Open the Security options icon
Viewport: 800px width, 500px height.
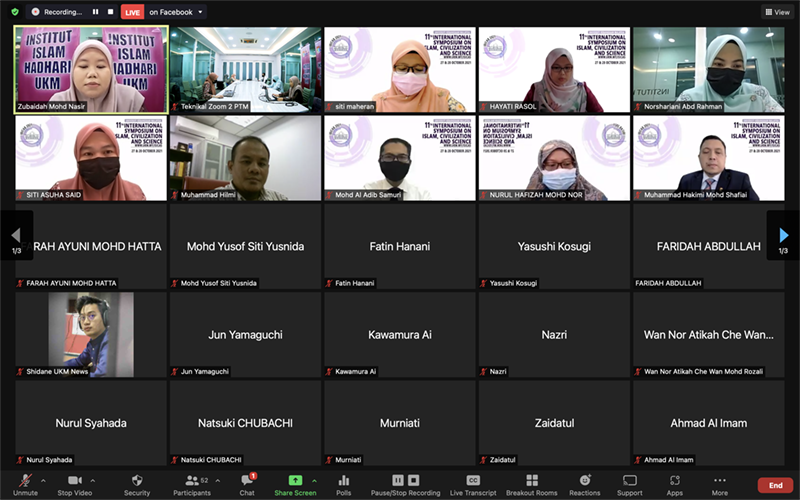pyautogui.click(x=137, y=481)
